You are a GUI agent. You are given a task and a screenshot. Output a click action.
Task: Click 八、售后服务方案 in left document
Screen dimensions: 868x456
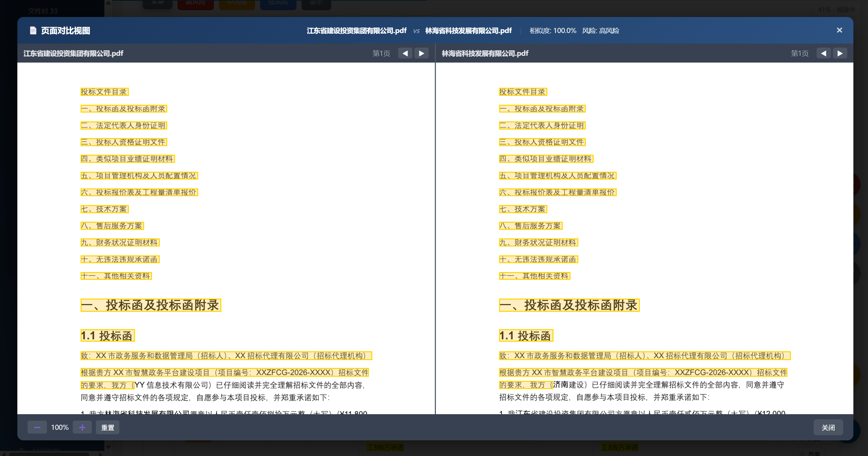click(112, 225)
